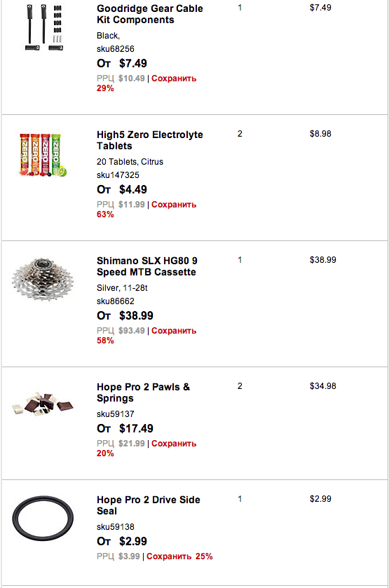This screenshot has height=588, width=389.
Task: Click the sku68256 text
Action: pyautogui.click(x=116, y=49)
